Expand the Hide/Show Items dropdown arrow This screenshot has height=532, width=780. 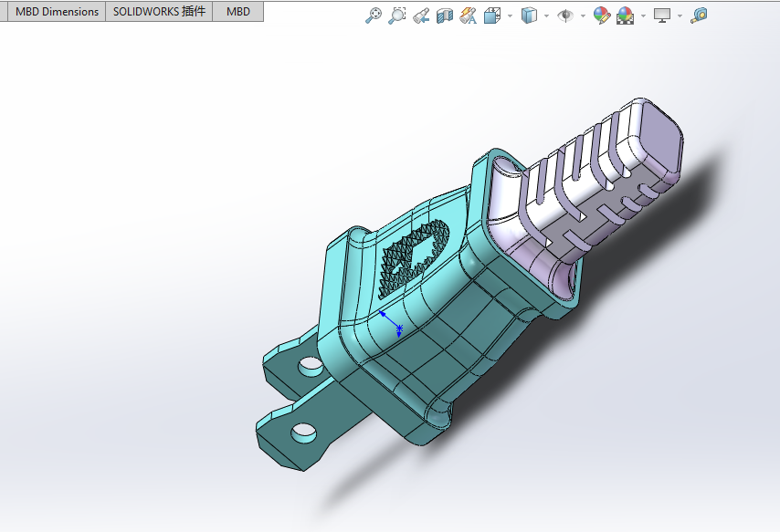[583, 16]
